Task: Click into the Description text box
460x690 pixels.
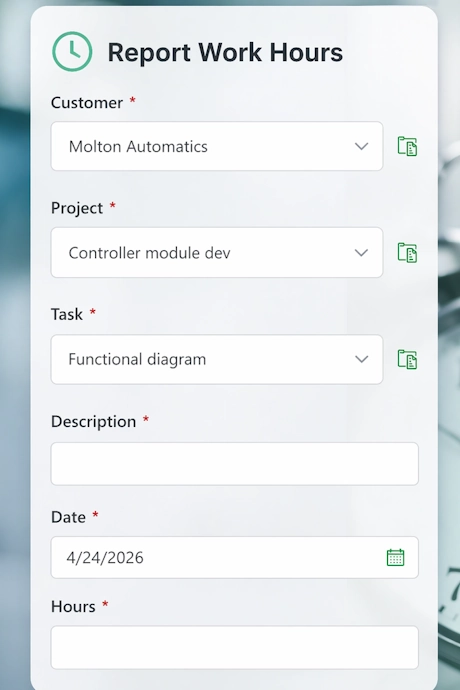Action: pyautogui.click(x=235, y=464)
